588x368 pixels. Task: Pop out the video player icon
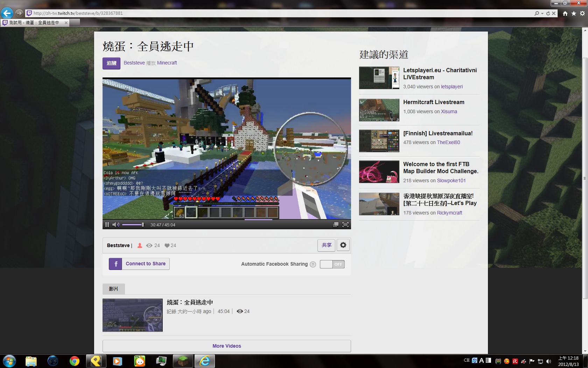(336, 225)
